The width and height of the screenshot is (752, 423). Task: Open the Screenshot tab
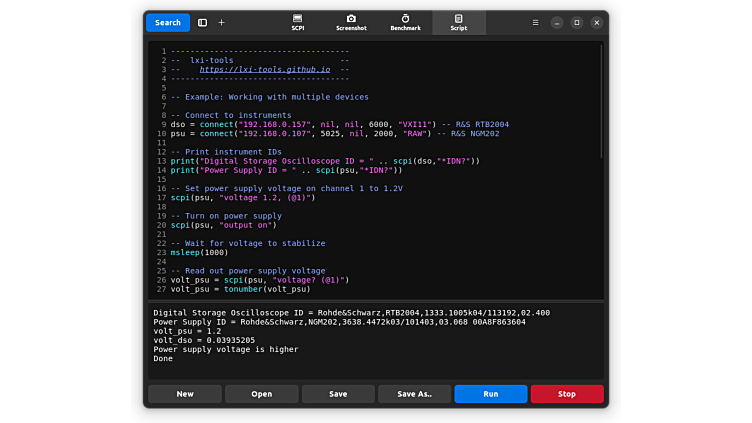point(351,22)
